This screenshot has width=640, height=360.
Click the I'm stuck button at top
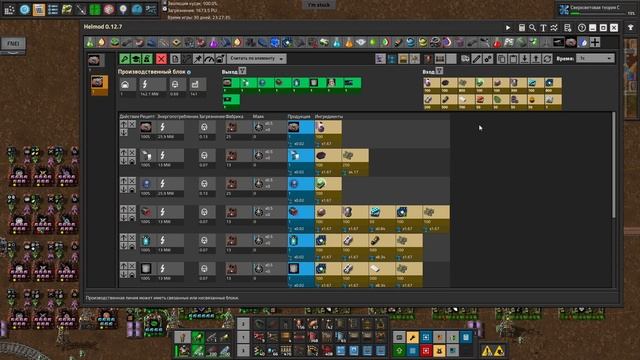click(319, 4)
